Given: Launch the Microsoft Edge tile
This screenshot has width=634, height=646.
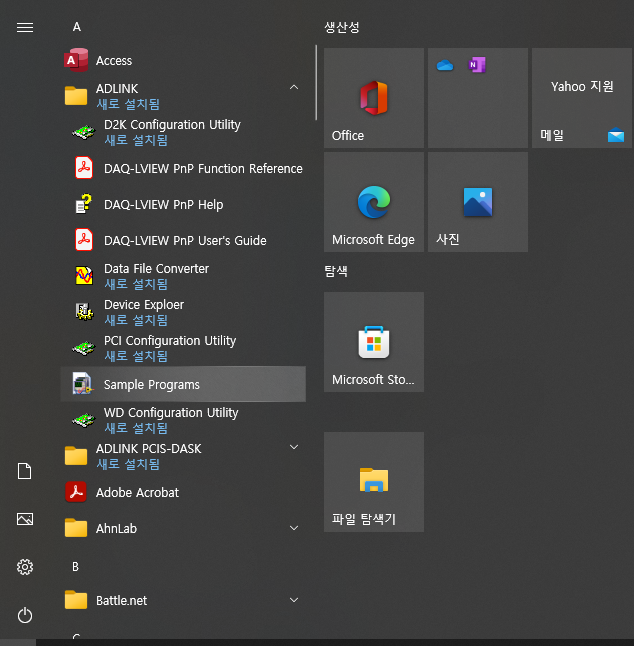Looking at the screenshot, I should [x=374, y=202].
